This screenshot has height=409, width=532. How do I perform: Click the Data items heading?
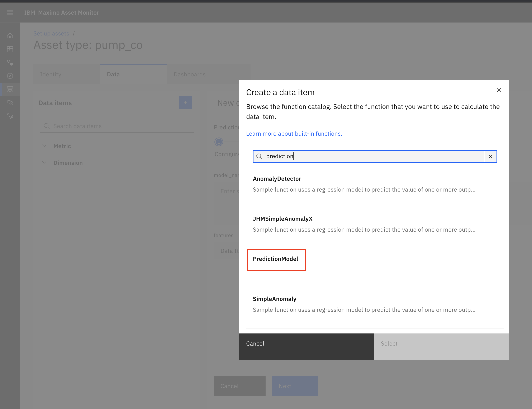55,103
